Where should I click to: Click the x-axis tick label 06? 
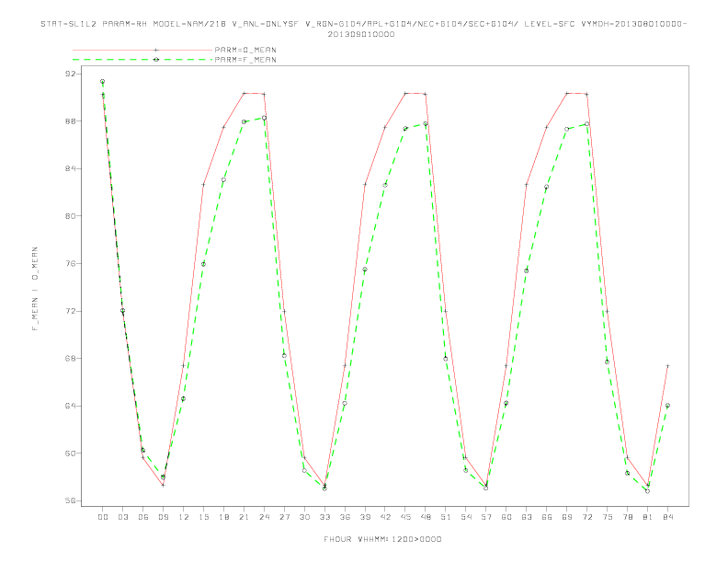pyautogui.click(x=143, y=517)
